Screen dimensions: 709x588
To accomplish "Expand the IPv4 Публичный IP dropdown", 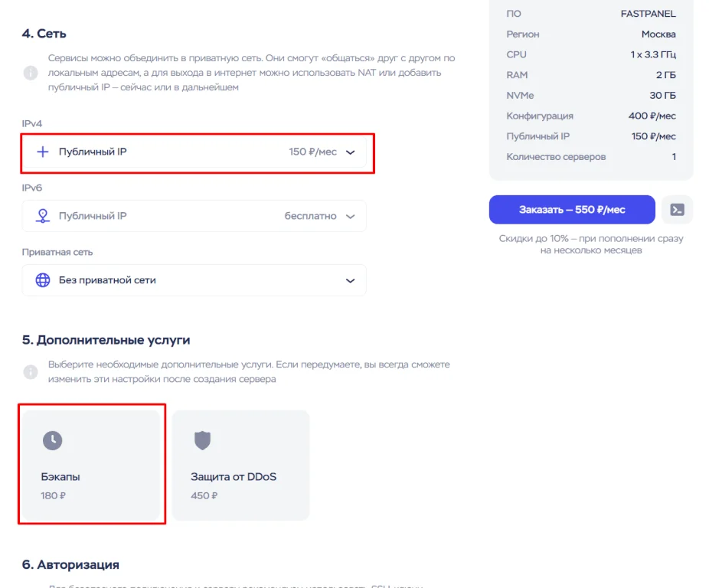I will point(350,152).
